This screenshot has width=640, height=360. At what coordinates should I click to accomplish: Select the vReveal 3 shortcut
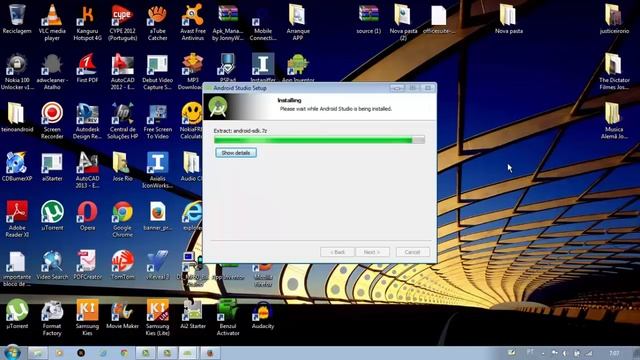(x=158, y=265)
